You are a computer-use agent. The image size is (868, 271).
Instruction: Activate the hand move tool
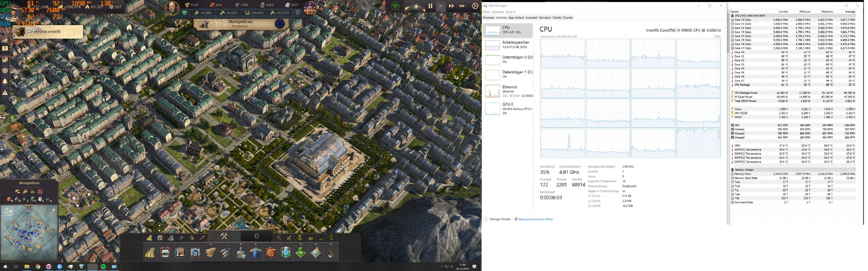(192, 238)
